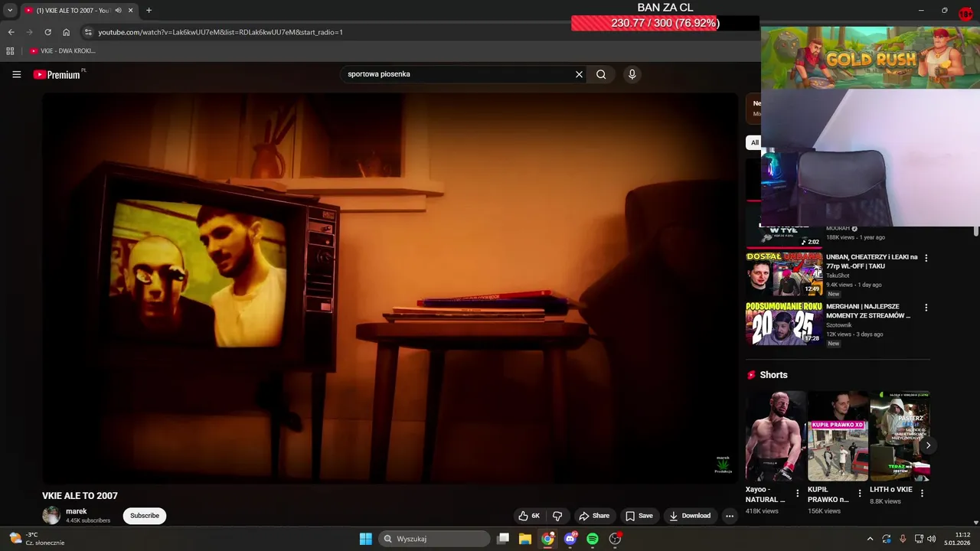Open the MERGHANI | NAJLEPSZE MOMENTY title
This screenshot has width=980, height=551.
868,311
